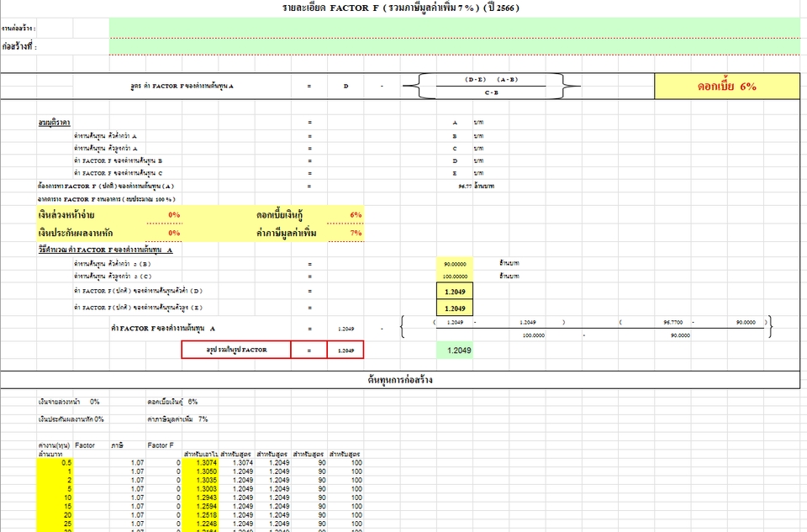Select the สรุป รวมในรูป FACTOR label cell
807x532 pixels.
(x=235, y=350)
